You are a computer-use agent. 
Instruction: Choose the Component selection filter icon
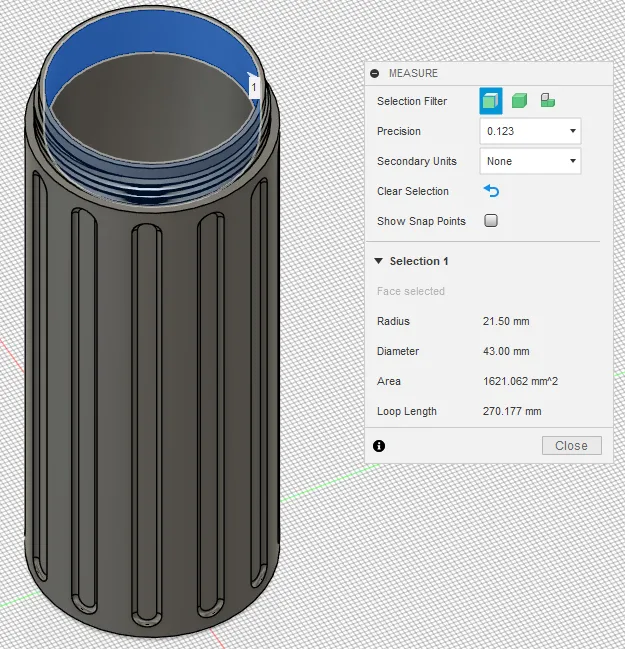coord(548,101)
